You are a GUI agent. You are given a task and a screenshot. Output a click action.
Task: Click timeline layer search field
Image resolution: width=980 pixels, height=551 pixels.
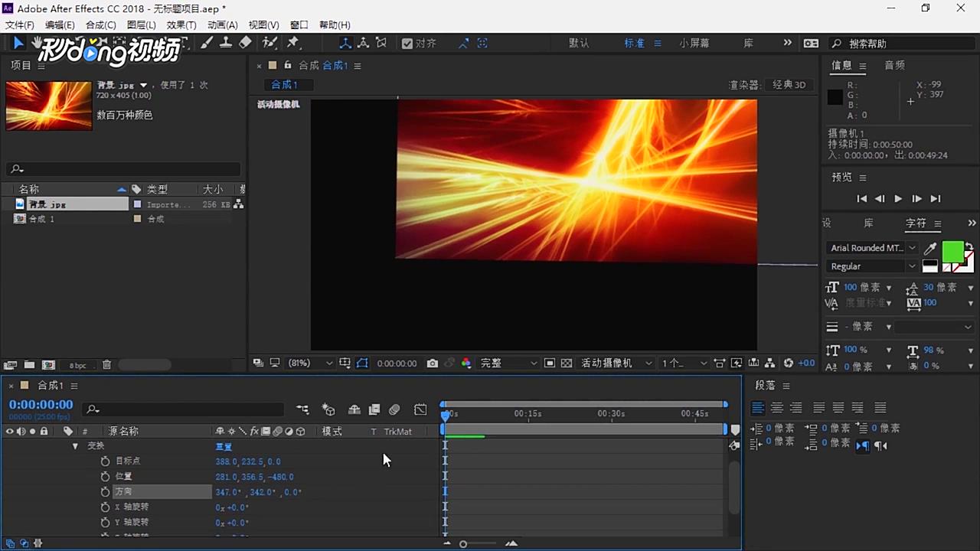pyautogui.click(x=185, y=409)
